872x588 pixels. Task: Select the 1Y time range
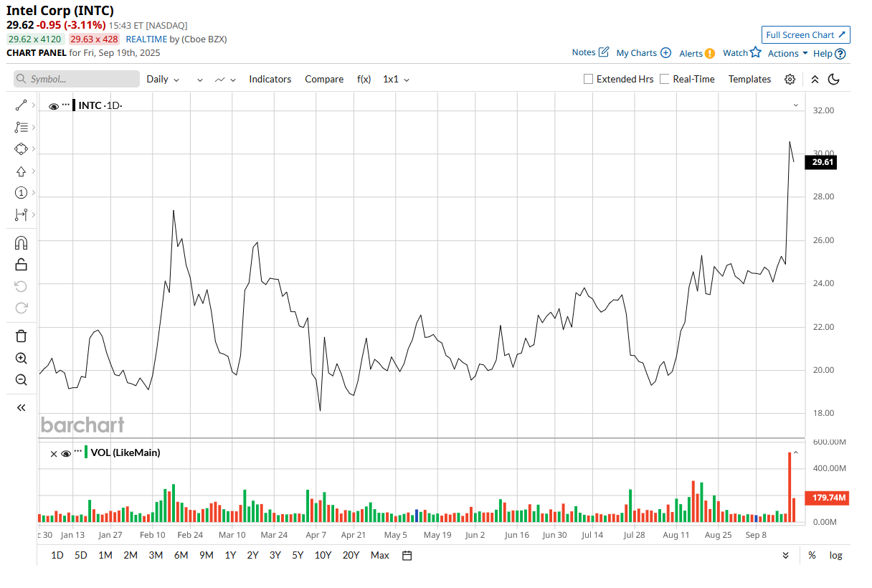click(230, 555)
